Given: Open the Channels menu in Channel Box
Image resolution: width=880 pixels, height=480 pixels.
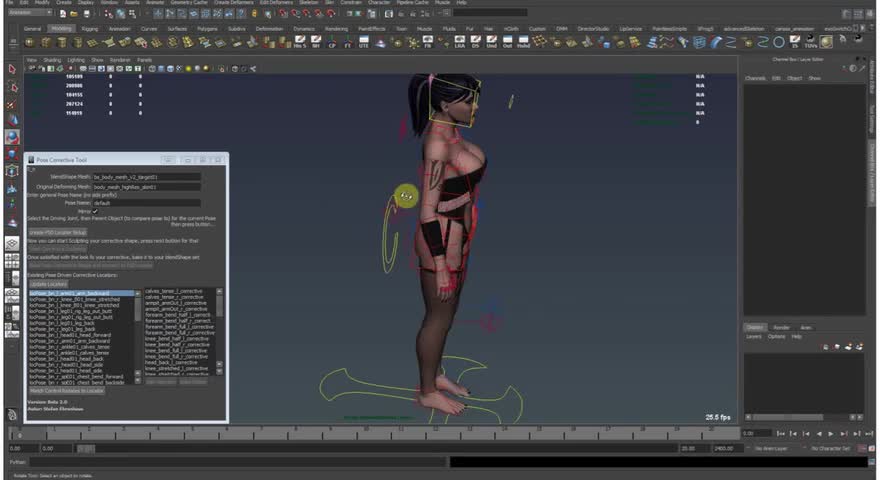Looking at the screenshot, I should click(x=755, y=78).
